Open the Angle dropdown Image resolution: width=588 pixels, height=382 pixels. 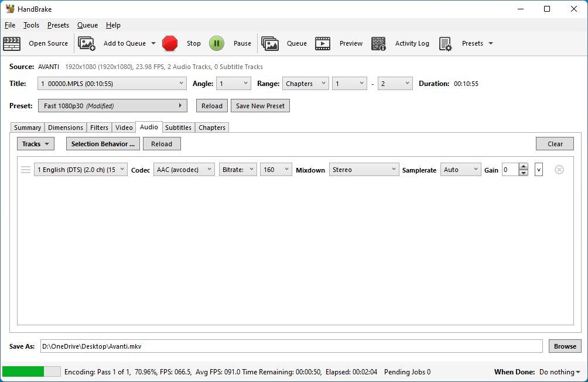pyautogui.click(x=234, y=84)
